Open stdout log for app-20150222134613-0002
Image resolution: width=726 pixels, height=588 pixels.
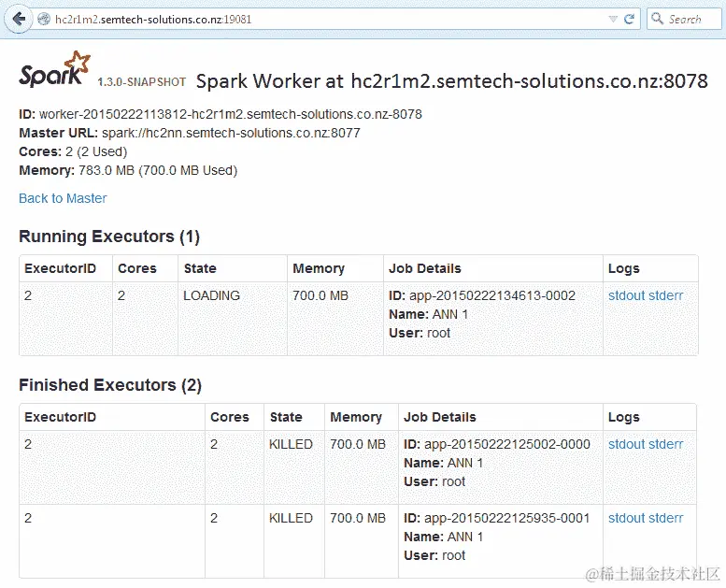[x=625, y=295]
